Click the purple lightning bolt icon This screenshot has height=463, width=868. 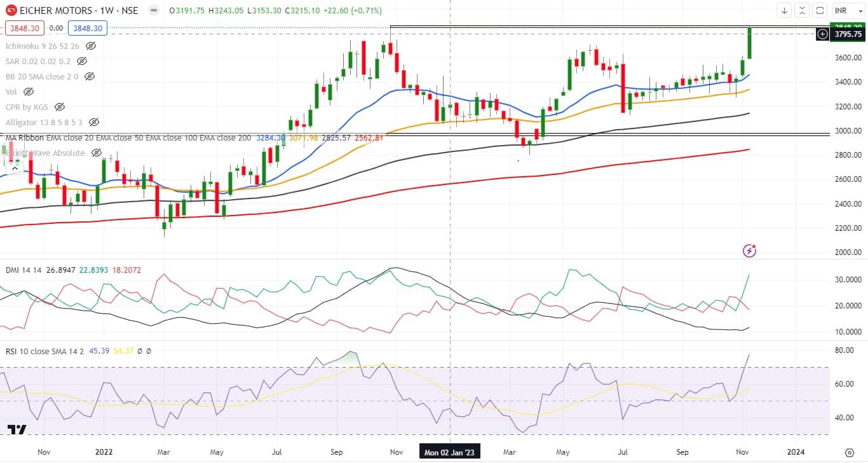750,251
